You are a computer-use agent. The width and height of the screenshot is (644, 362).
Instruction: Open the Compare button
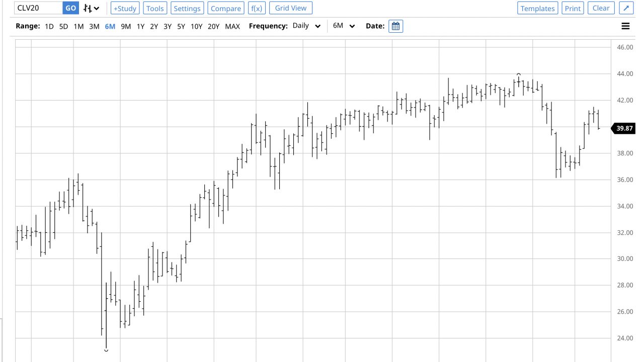click(x=225, y=8)
